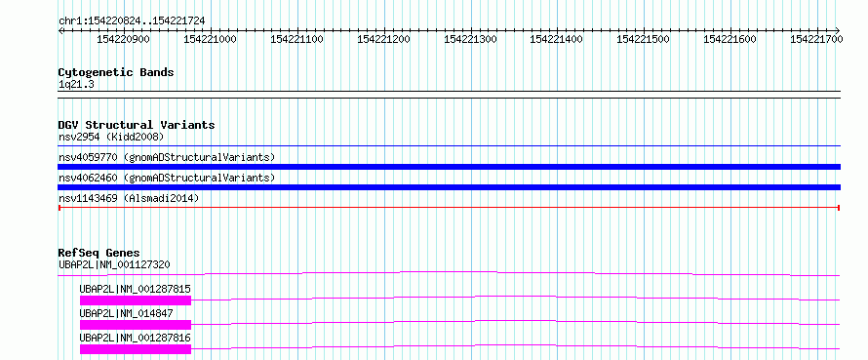The height and width of the screenshot is (360, 868).
Task: Open UBAP2L|NM_001127320 transcript label
Action: click(x=114, y=264)
